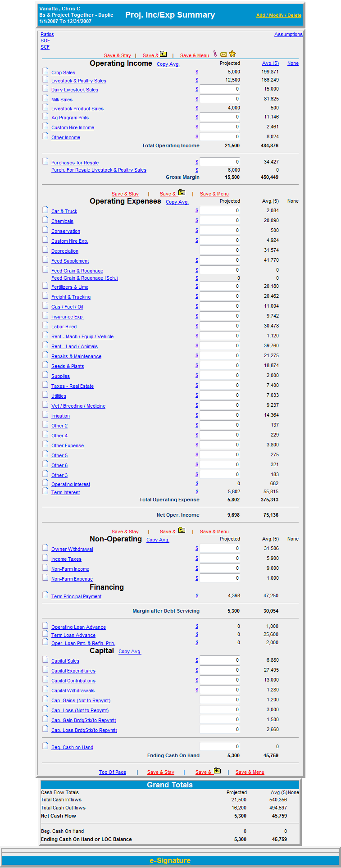Click Copy Avg. next to Operating Income
This screenshot has width=341, height=868.
168,64
